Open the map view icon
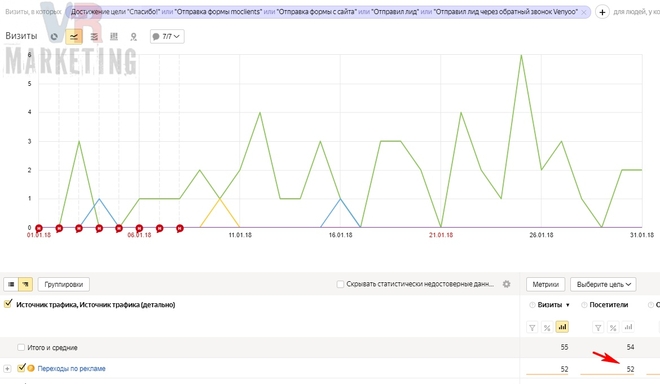Screen dimensions: 660x384 (134, 37)
